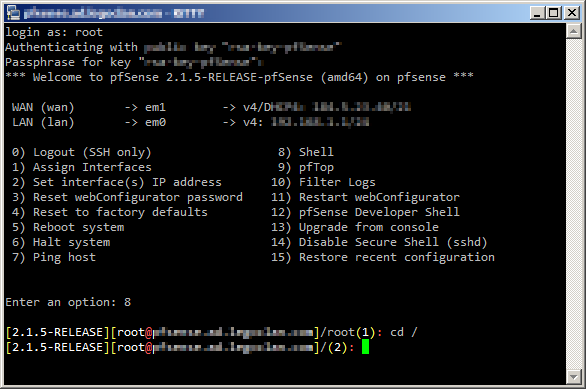
Task: Click the window title bar text
Action: [x=114, y=13]
